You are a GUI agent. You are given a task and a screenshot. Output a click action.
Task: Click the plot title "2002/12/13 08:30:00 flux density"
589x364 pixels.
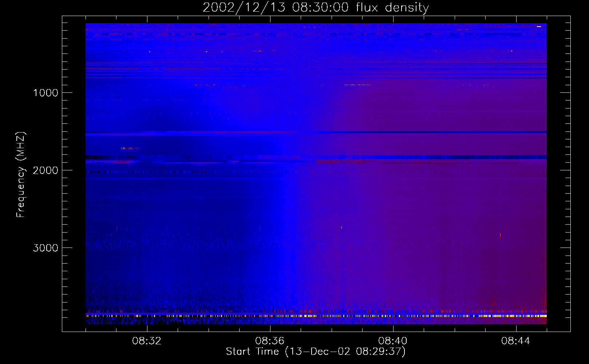pyautogui.click(x=316, y=8)
